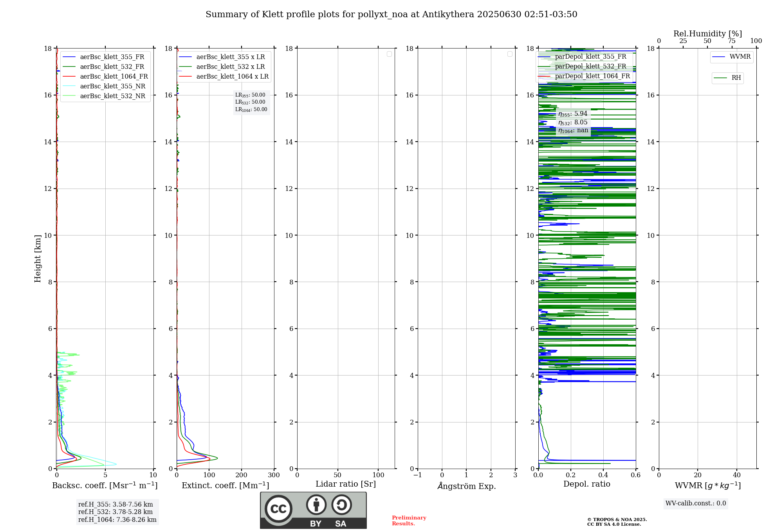The height and width of the screenshot is (532, 783).
Task: Click the LR532: 50.00 annotation
Action: click(x=250, y=102)
